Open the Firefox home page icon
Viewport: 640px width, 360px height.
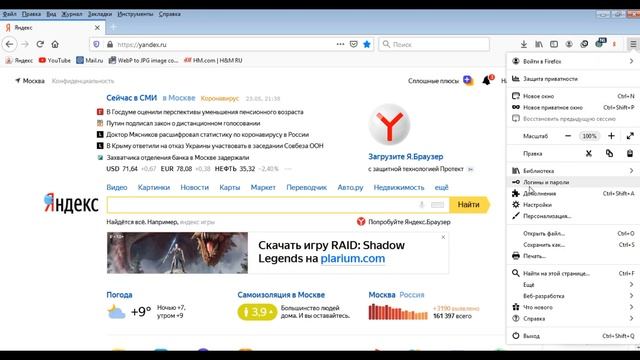(x=55, y=44)
